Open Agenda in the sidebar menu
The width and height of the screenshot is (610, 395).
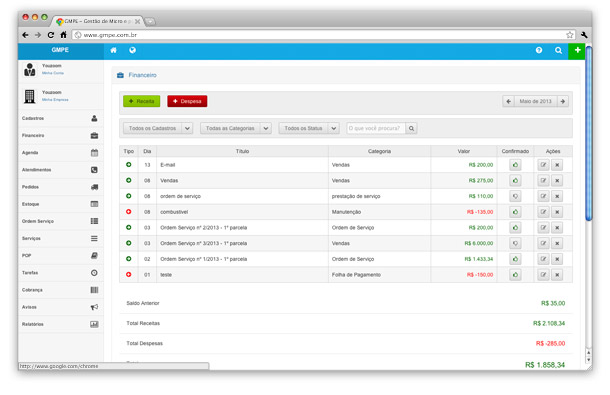[60, 153]
